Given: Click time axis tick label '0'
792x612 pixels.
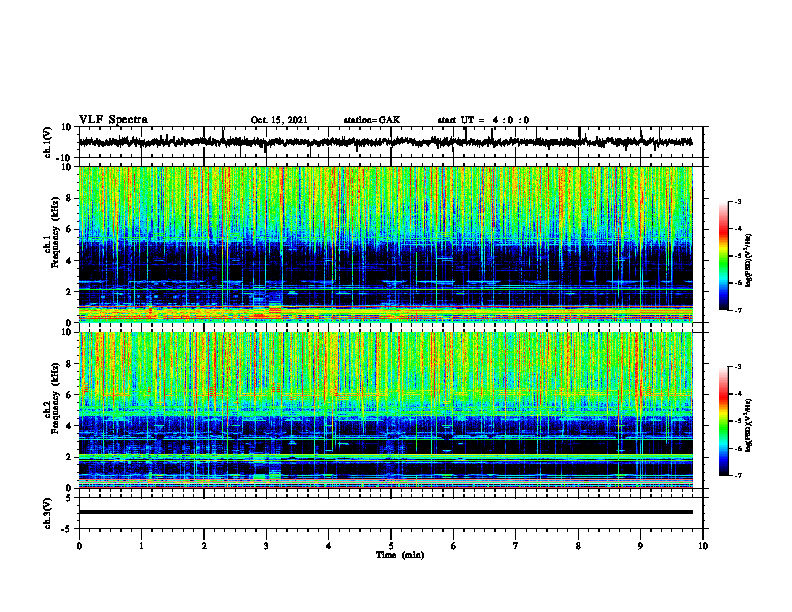Looking at the screenshot, I should click(79, 546).
